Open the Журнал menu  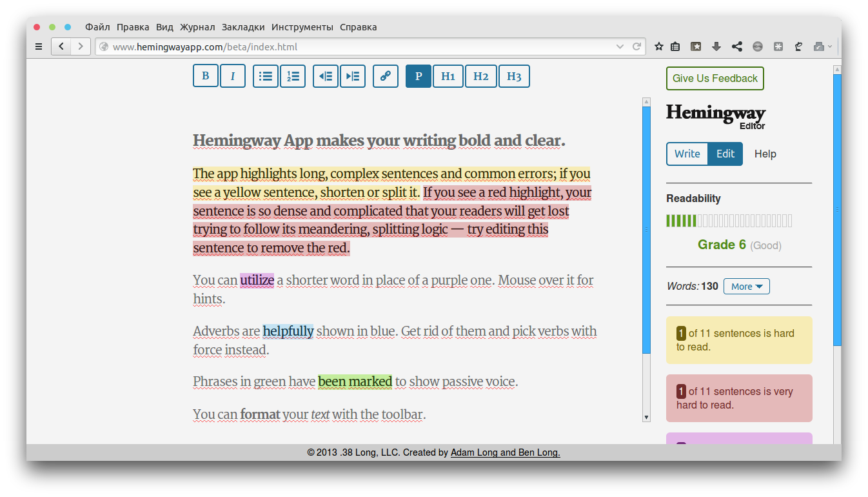197,27
